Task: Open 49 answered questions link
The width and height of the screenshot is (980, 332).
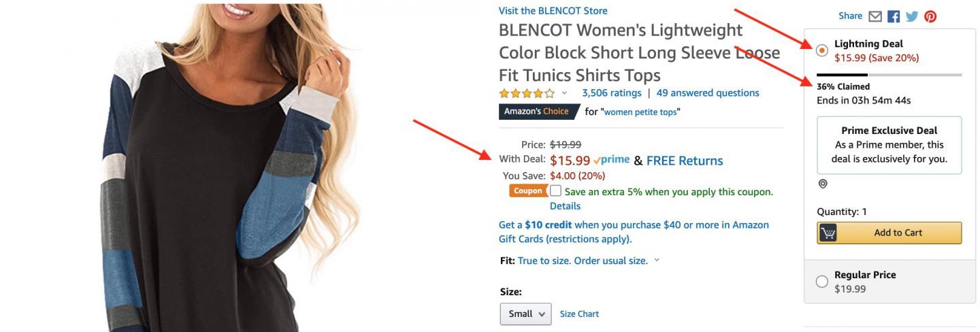Action: (708, 93)
